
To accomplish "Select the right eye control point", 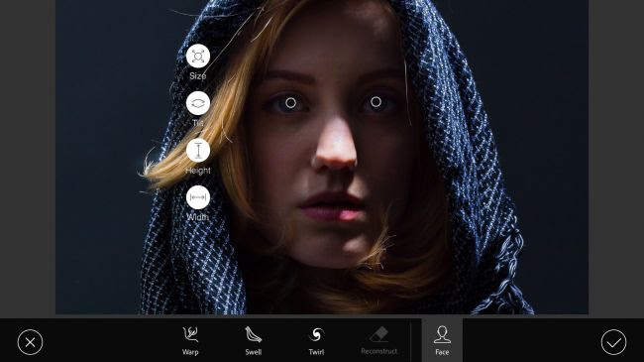I will point(376,102).
